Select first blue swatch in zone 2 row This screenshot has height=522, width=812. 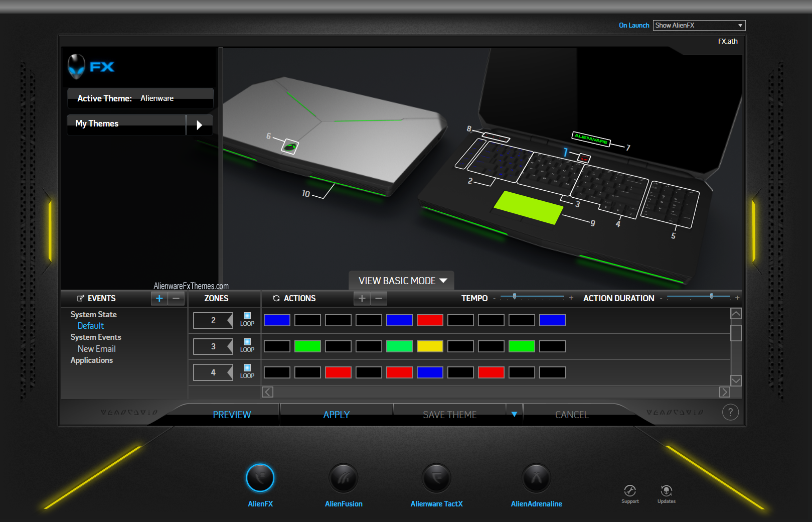[277, 320]
